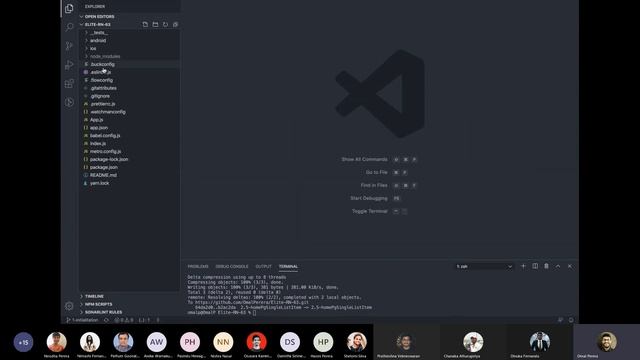
Task: Kill terminal with the trash icon
Action: pos(547,266)
